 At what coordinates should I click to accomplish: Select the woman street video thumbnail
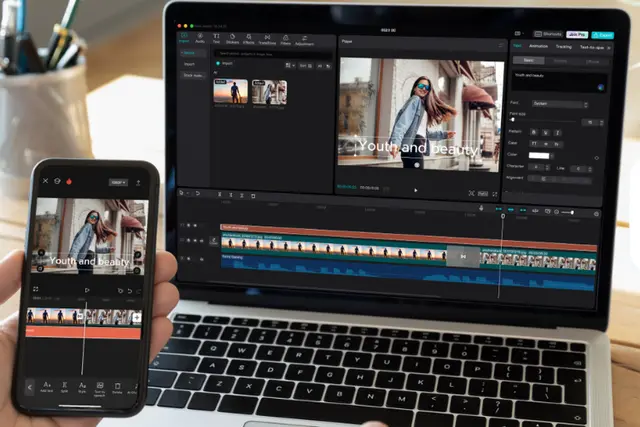coord(269,92)
